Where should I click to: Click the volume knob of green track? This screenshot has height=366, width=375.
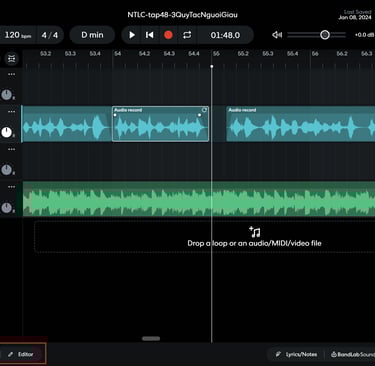(x=7, y=208)
